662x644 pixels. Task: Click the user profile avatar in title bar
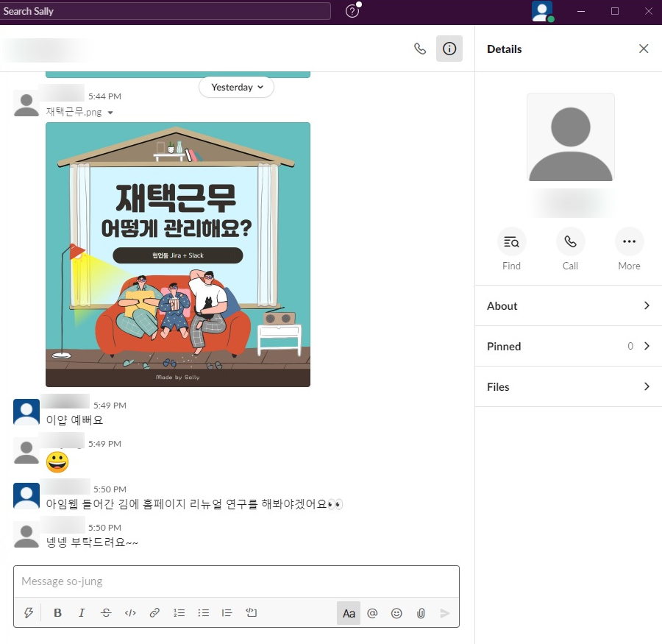point(542,12)
